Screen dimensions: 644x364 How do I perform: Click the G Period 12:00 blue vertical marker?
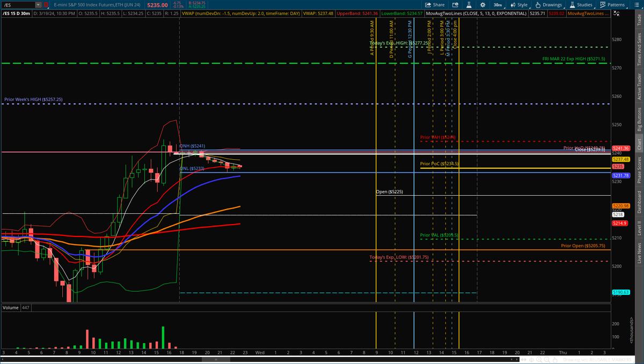point(414,161)
